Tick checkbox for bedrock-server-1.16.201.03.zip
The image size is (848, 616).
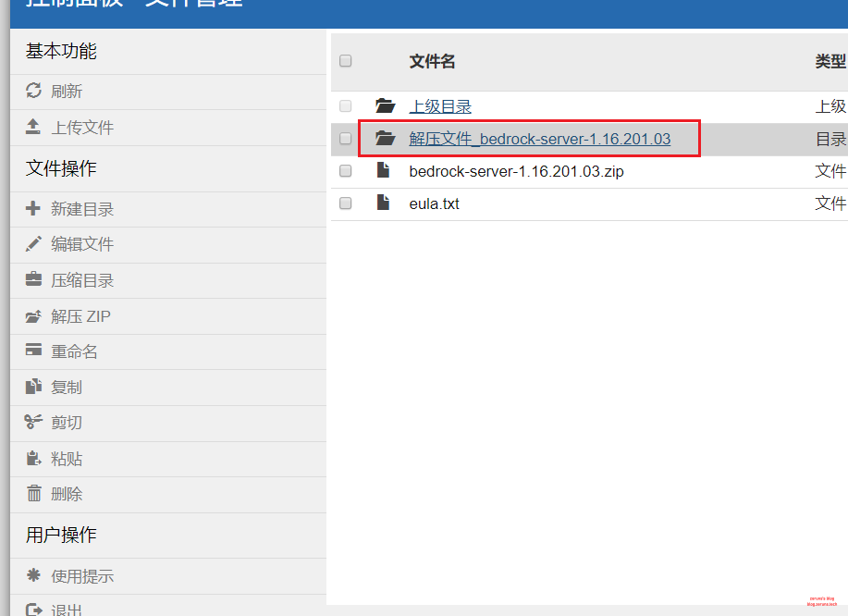point(346,171)
